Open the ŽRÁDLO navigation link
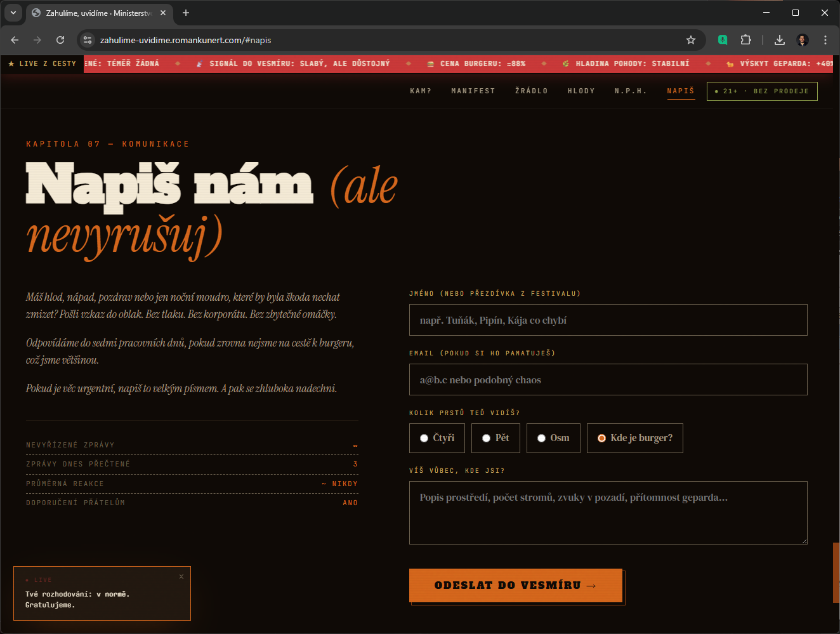The height and width of the screenshot is (634, 840). pos(531,91)
